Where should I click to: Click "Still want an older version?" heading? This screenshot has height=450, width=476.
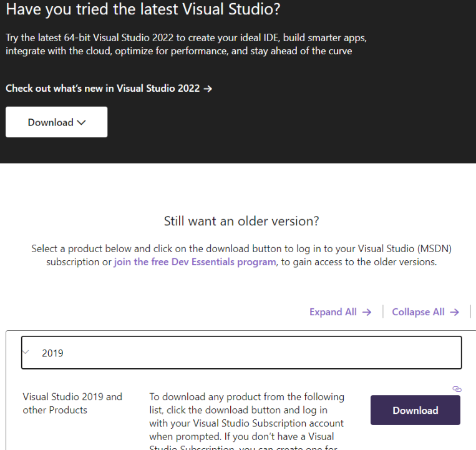[241, 221]
